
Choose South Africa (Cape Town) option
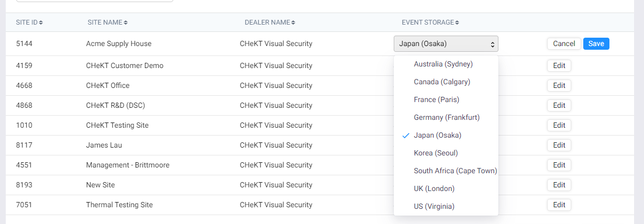(x=455, y=171)
